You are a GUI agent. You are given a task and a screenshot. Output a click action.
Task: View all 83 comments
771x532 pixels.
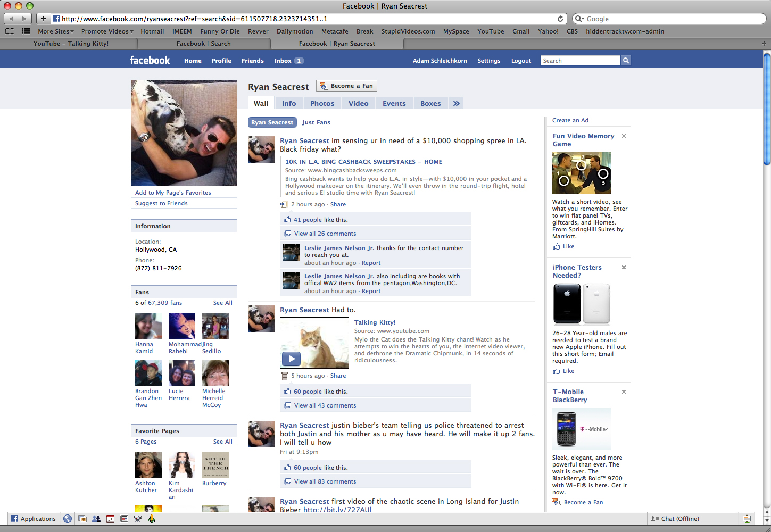click(325, 481)
